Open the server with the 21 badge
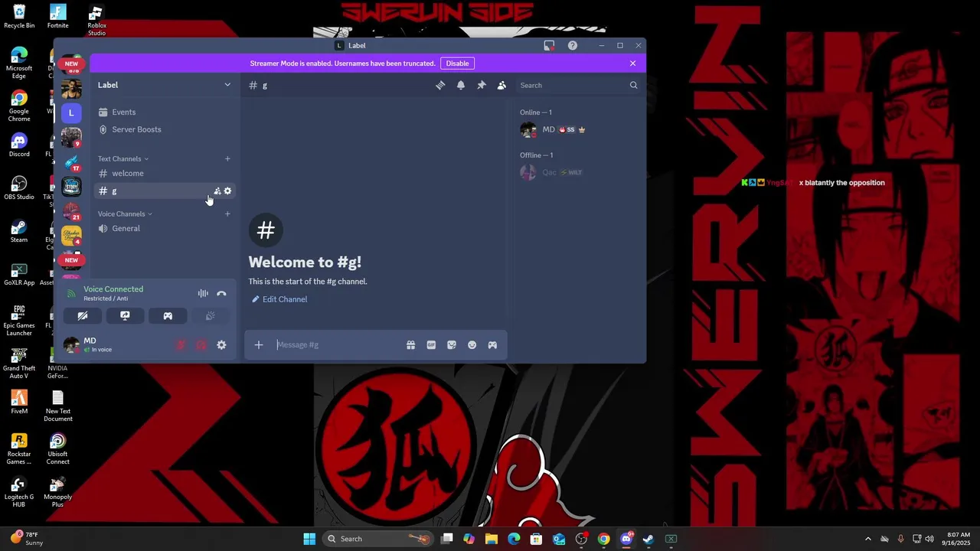Screen dimensions: 980x551 click(x=71, y=211)
